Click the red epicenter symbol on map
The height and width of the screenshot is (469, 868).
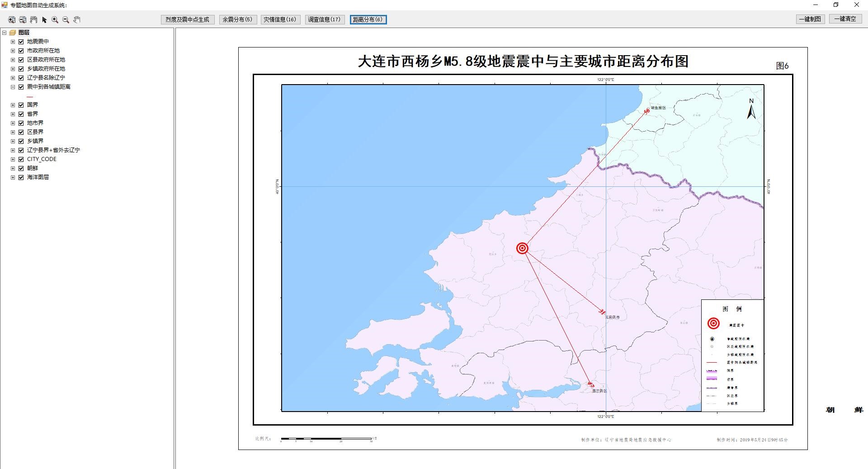(x=522, y=248)
